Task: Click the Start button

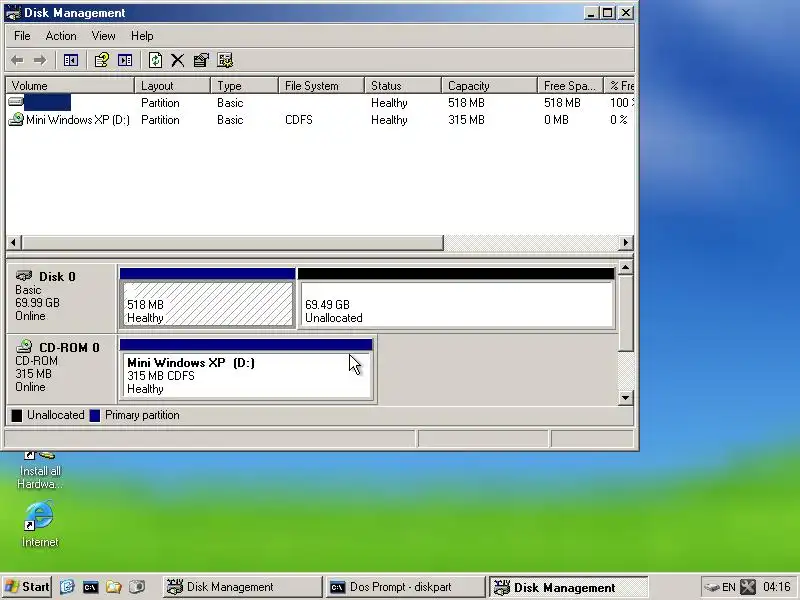Action: 27,587
